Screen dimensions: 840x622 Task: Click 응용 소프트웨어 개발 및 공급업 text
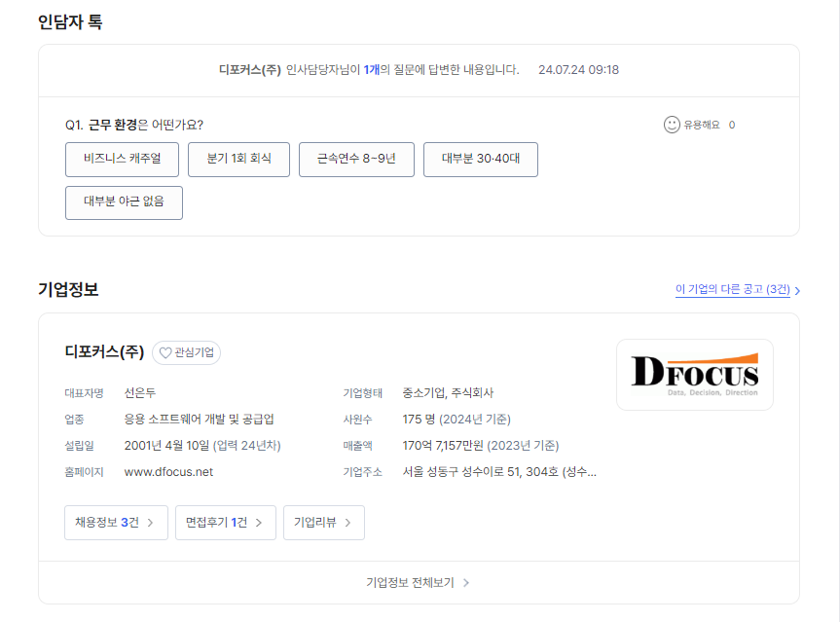pyautogui.click(x=199, y=419)
